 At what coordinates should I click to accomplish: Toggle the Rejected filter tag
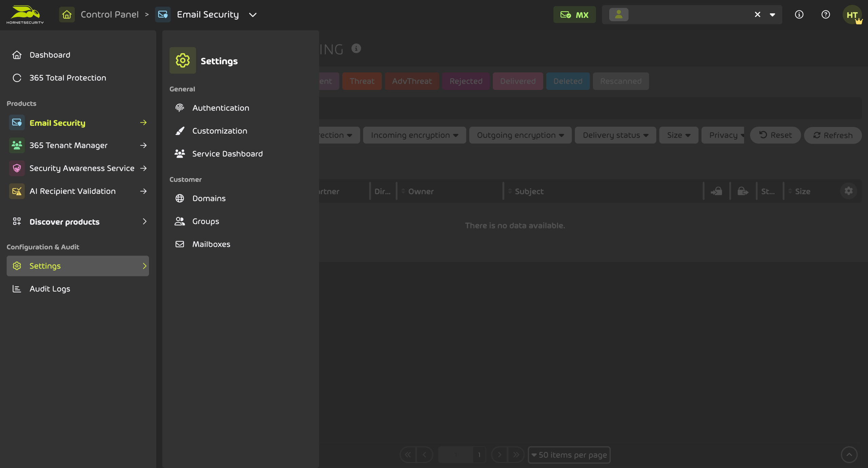[x=466, y=81]
